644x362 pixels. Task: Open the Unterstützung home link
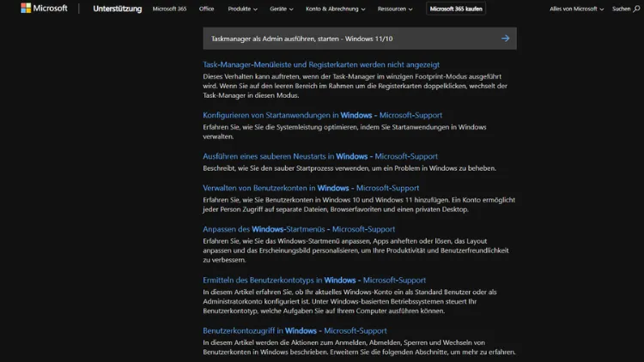(117, 9)
